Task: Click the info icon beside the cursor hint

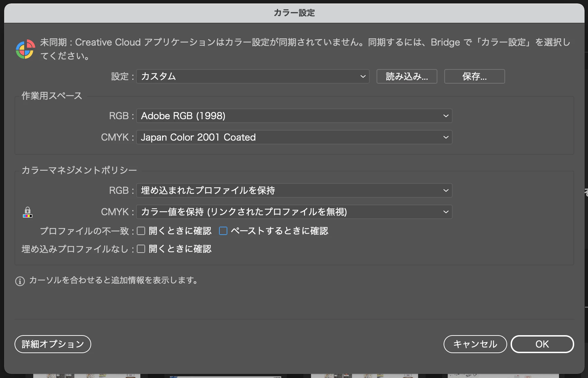Action: [x=20, y=281]
